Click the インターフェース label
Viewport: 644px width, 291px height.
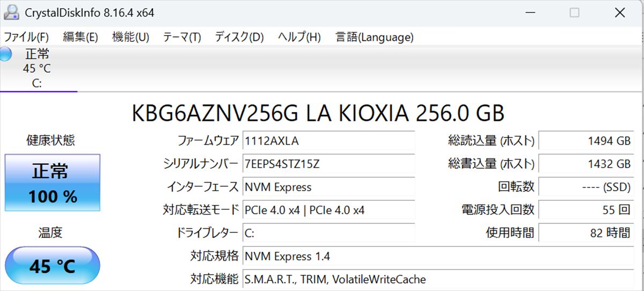[203, 187]
